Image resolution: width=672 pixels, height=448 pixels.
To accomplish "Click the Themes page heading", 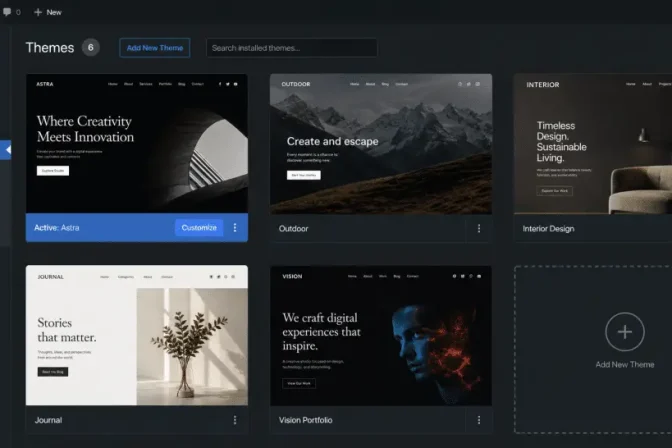I will tap(50, 48).
